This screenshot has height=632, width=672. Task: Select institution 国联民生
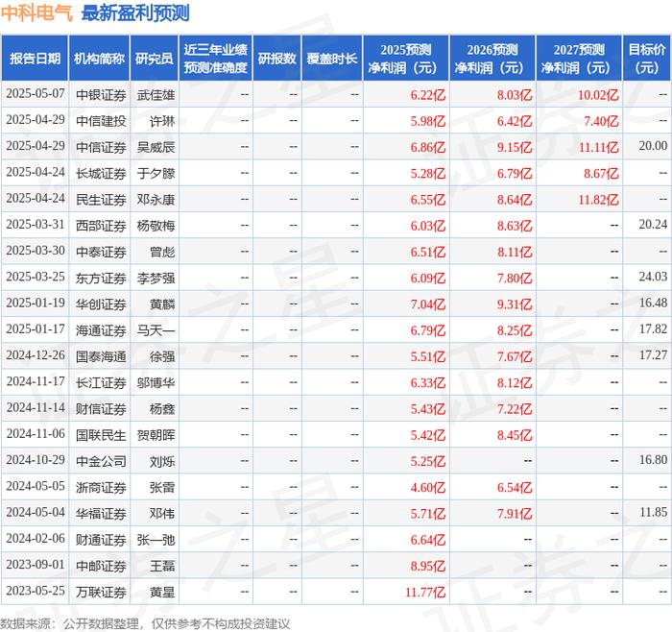tap(101, 435)
